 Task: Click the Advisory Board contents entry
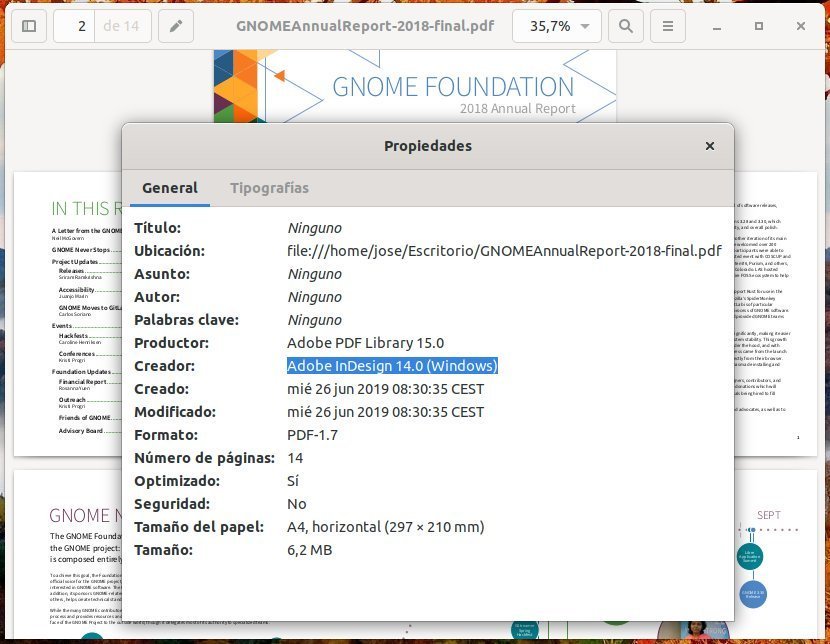(x=81, y=431)
